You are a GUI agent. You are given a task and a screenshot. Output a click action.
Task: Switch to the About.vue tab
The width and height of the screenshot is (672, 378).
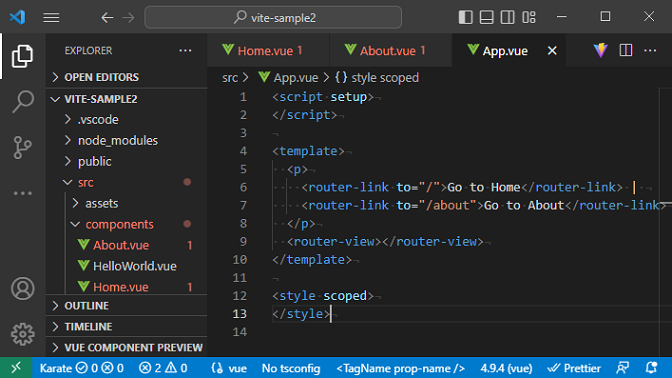tap(390, 51)
